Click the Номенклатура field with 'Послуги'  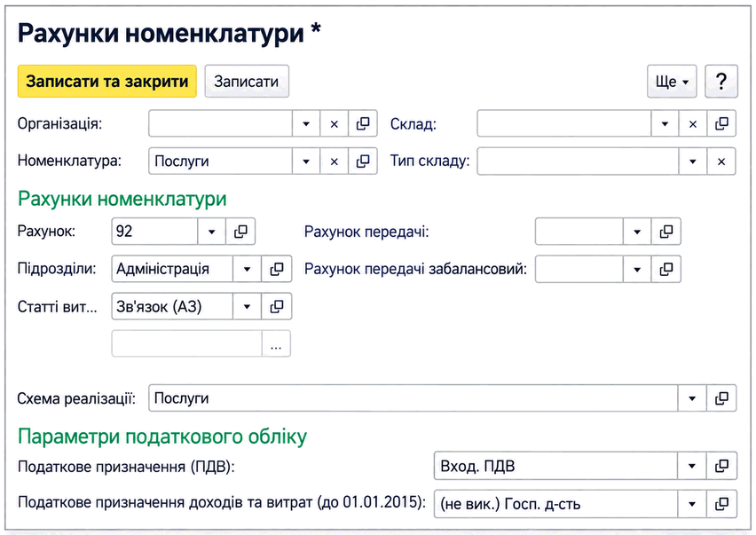(x=220, y=161)
